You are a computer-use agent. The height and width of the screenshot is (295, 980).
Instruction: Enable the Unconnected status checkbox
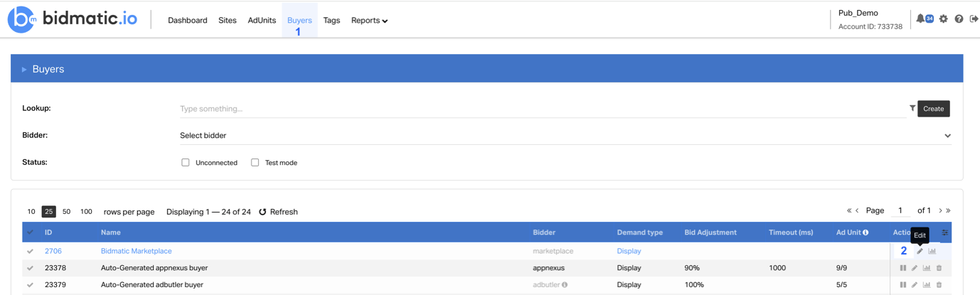point(186,162)
